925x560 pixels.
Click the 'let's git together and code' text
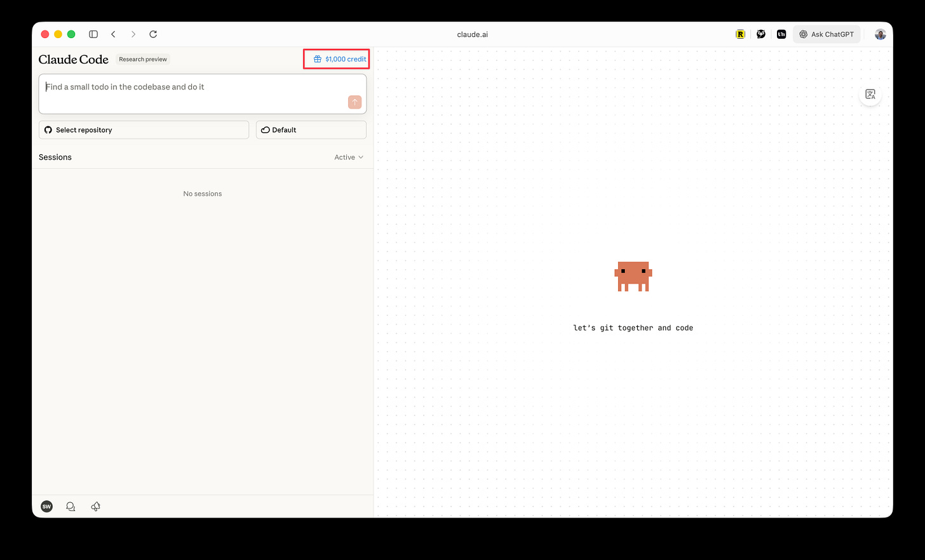633,328
